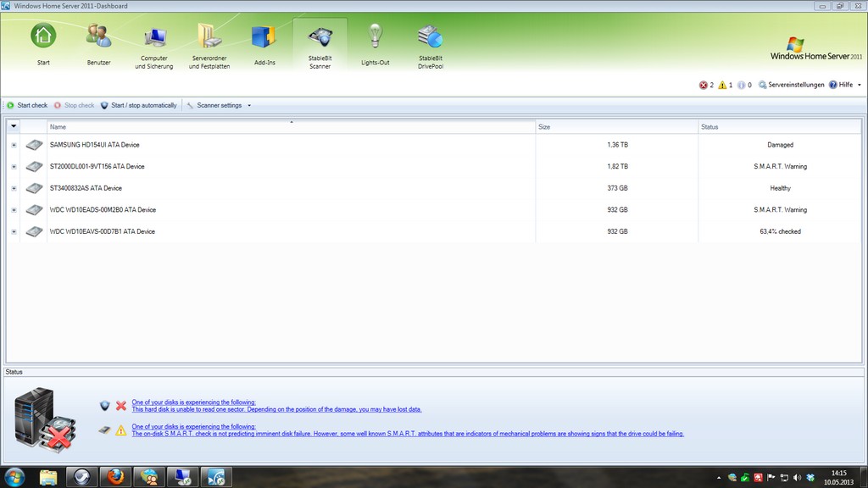The height and width of the screenshot is (488, 868).
Task: Show hidden system tray icons
Action: coord(719,478)
